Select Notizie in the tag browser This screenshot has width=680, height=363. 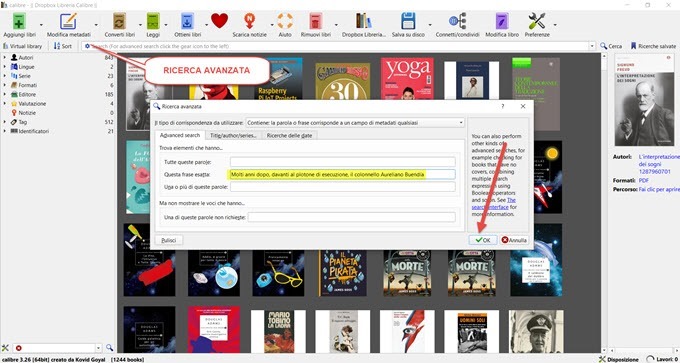coord(27,113)
